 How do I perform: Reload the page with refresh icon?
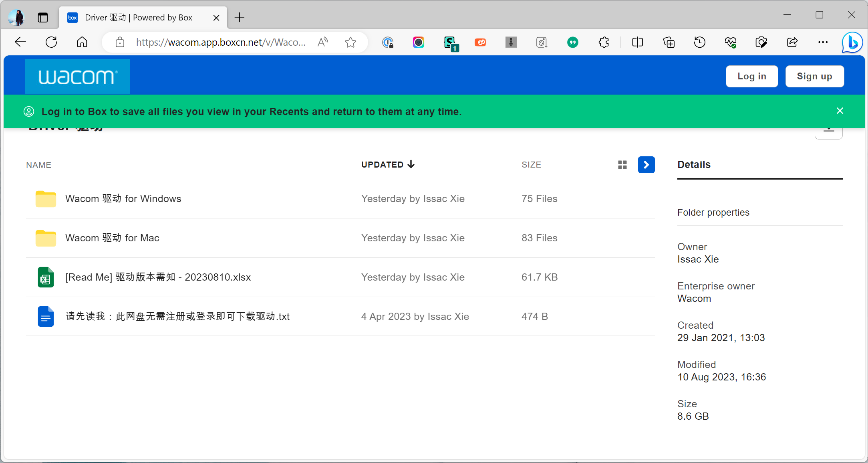click(51, 42)
